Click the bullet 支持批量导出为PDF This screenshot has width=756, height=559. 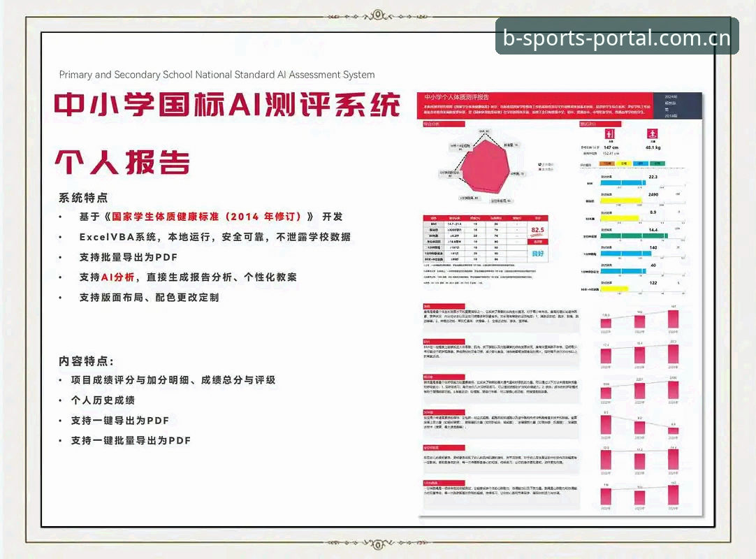(129, 257)
